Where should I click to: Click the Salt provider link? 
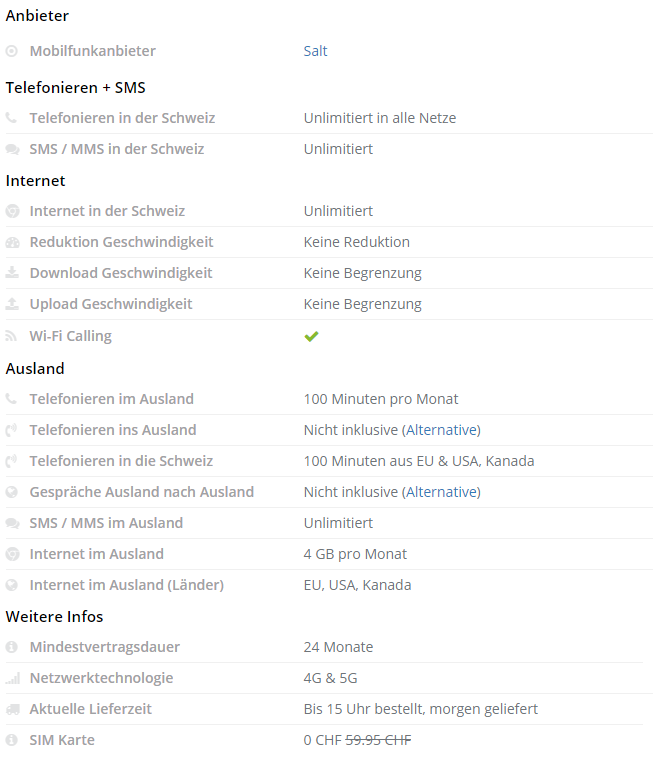coord(315,51)
